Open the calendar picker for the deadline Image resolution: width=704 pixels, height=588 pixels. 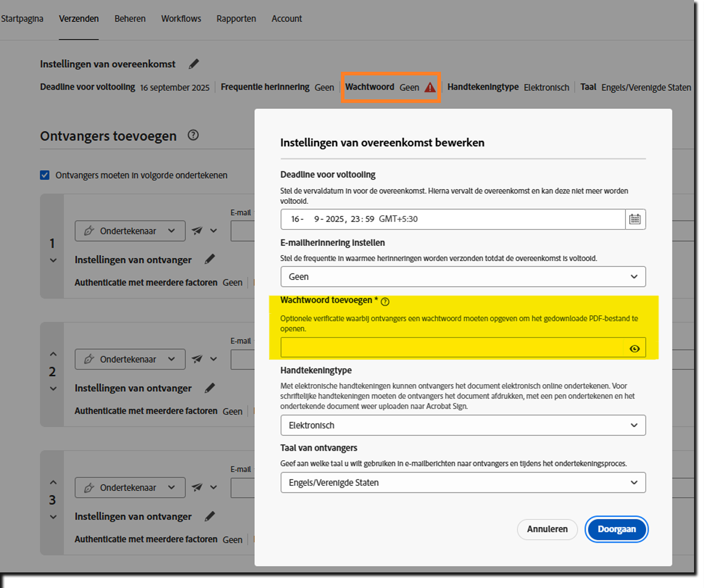click(x=635, y=219)
